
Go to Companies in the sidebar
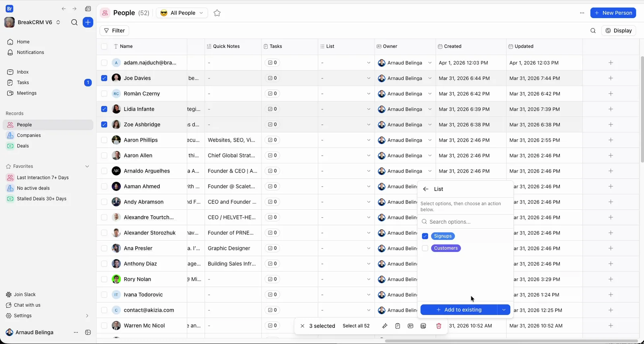point(29,135)
